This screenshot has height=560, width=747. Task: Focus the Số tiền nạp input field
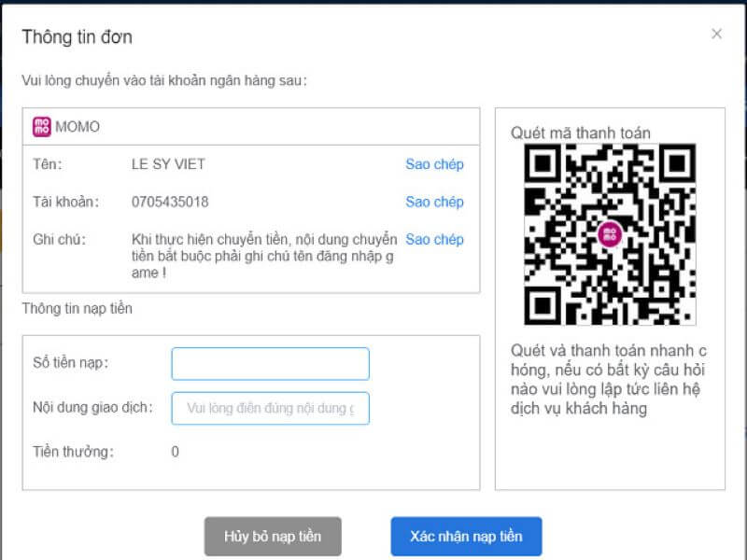tap(270, 363)
